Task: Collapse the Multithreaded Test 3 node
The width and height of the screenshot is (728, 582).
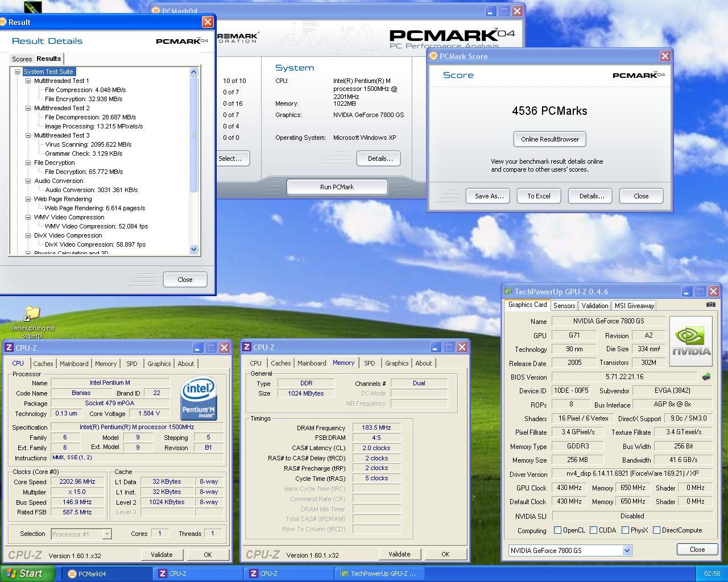Action: [x=28, y=135]
